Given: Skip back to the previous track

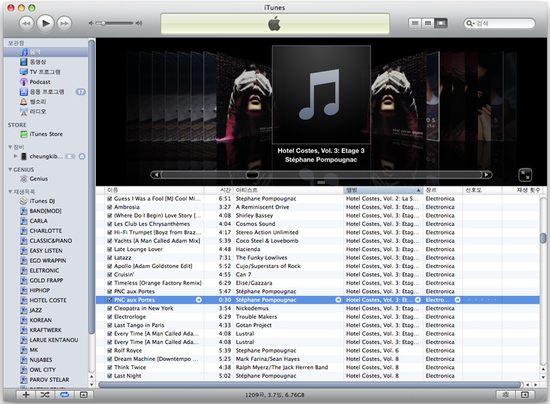Looking at the screenshot, I should [26, 23].
